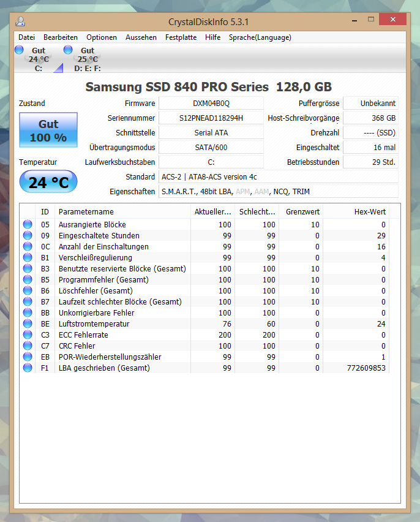Click status orb for Eingeschaltete Stunden row

tap(28, 235)
